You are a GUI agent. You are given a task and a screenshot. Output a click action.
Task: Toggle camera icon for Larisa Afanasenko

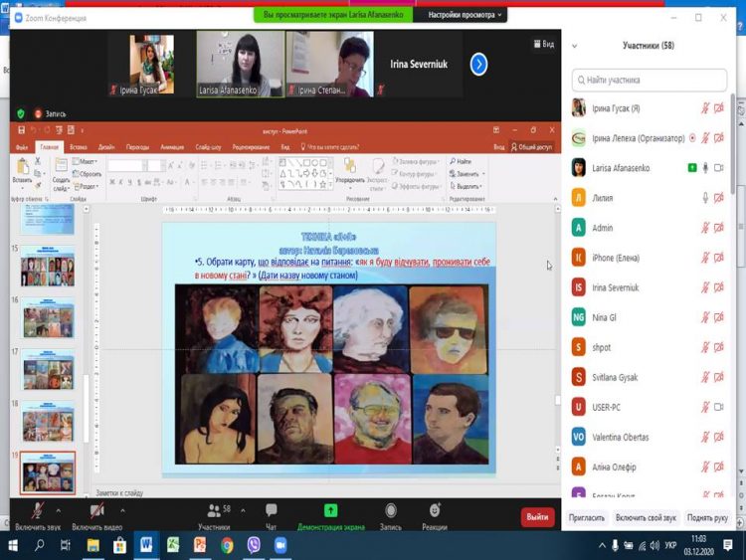tap(719, 168)
